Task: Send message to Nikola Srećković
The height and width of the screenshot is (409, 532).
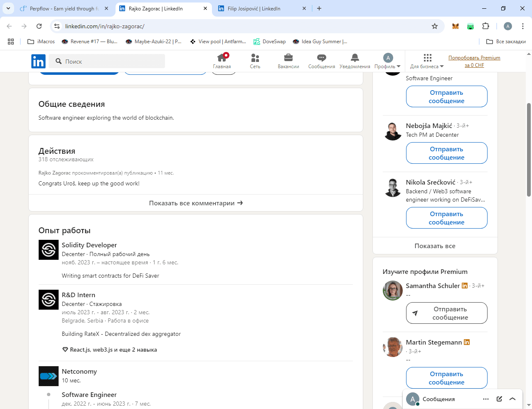Action: point(447,218)
